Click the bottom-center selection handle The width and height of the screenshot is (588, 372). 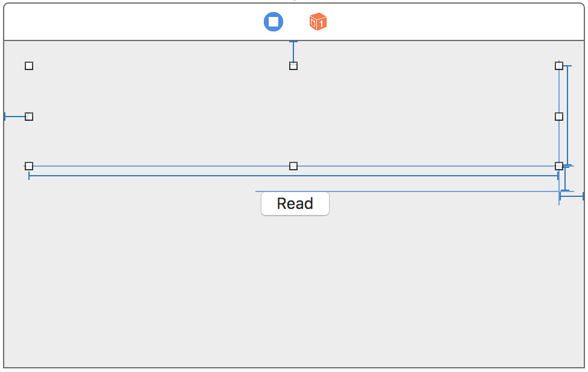tap(293, 165)
